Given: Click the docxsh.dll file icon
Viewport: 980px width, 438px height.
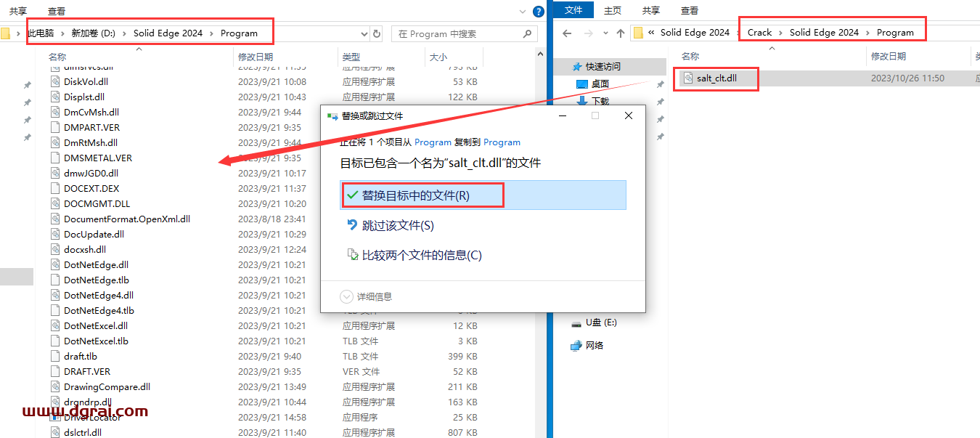Looking at the screenshot, I should pos(56,249).
